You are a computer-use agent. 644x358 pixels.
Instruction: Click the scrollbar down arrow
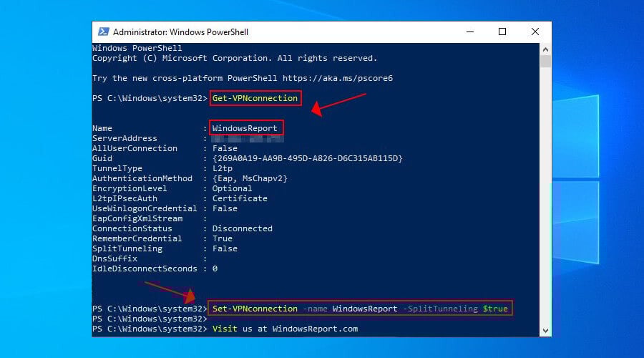pos(545,331)
